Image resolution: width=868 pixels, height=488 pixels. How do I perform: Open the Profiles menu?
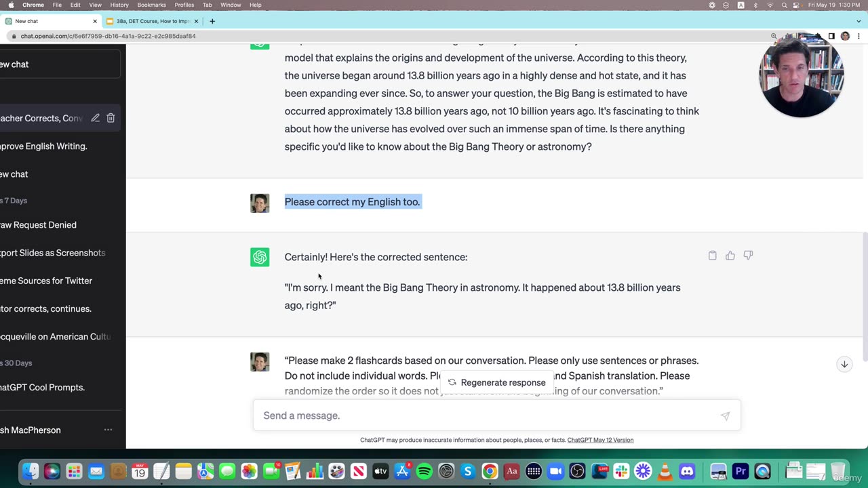point(184,5)
